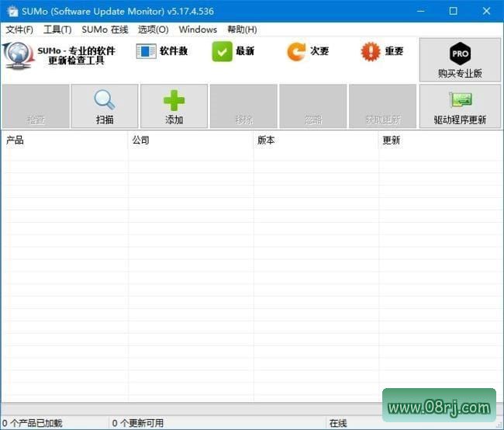
Task: Sort by the 更新 column header
Action: point(440,140)
